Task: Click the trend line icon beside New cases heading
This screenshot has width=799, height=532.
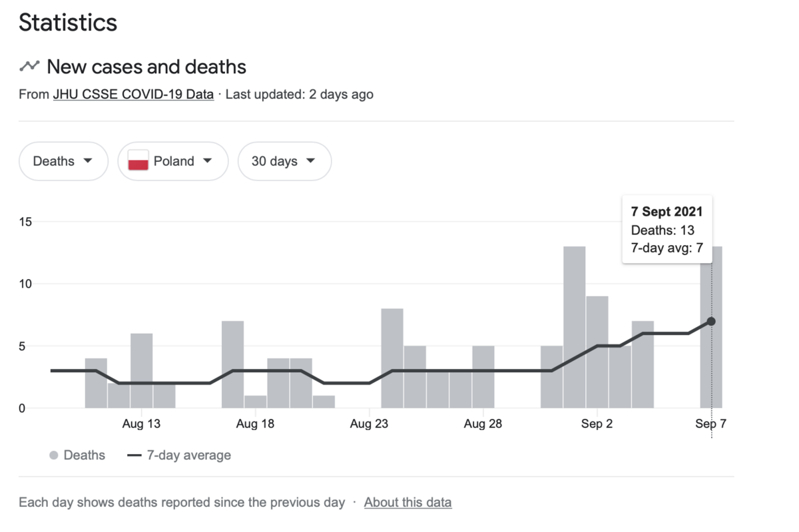Action: (x=29, y=66)
